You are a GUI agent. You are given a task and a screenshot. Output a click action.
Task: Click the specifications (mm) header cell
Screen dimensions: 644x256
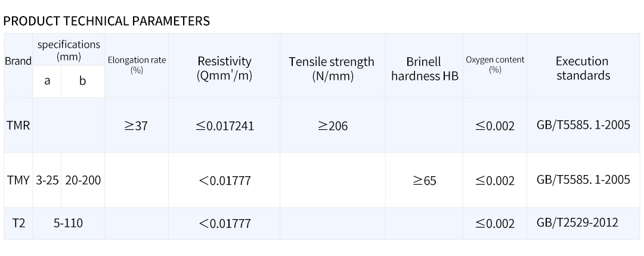69,51
